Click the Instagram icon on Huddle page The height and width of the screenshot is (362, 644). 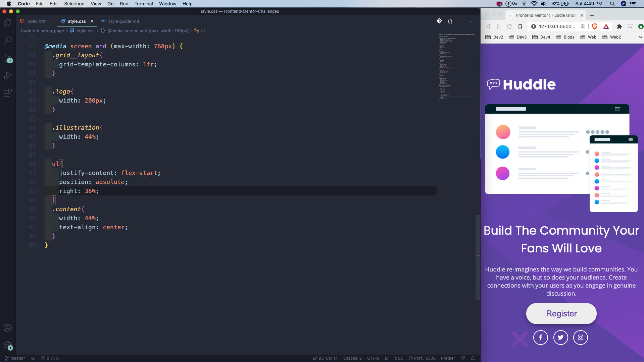coord(580,338)
